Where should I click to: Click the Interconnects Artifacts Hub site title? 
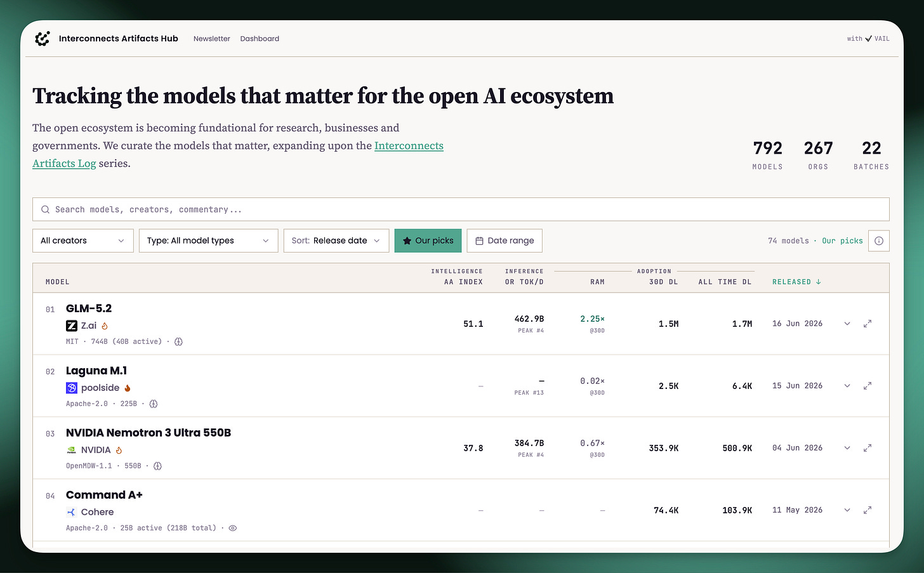tap(119, 39)
